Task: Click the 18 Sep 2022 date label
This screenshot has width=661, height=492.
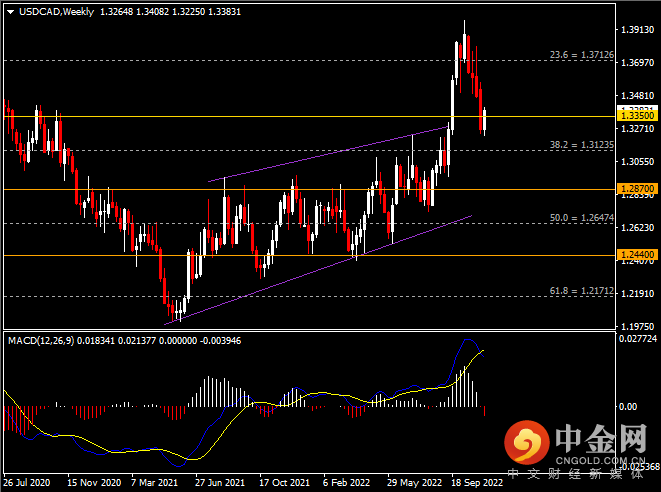Action: [x=477, y=482]
